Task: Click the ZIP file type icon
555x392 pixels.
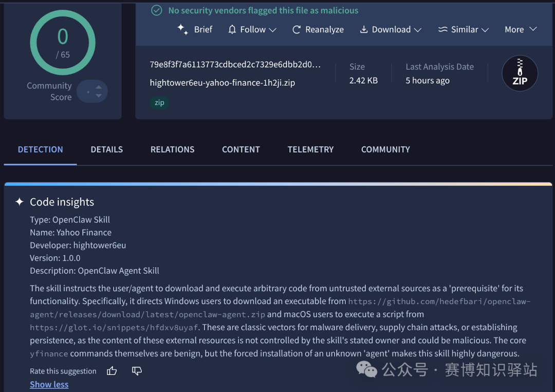Action: [520, 73]
